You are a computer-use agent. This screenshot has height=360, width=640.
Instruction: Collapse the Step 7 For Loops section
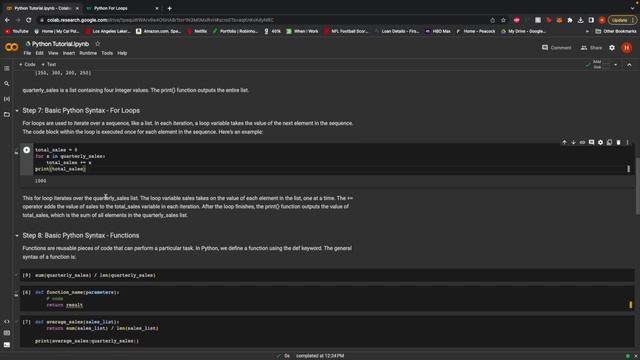[x=17, y=111]
